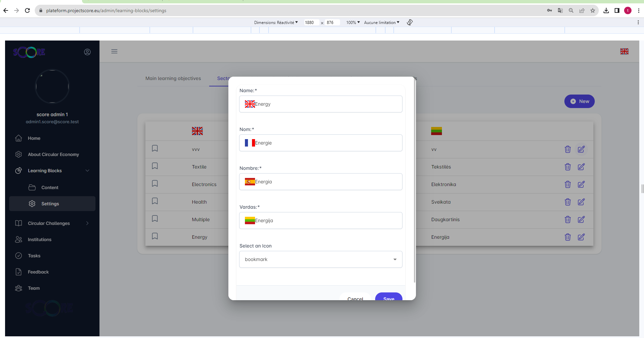
Task: Expand the Circular Challenges submenu
Action: (x=87, y=223)
